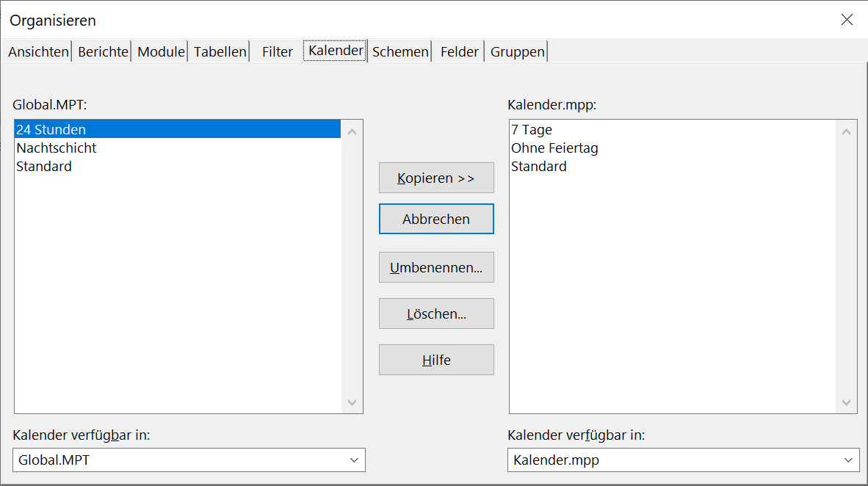Open the Global.MPT dropdown
Screen dimensions: 868x486
click(189, 460)
